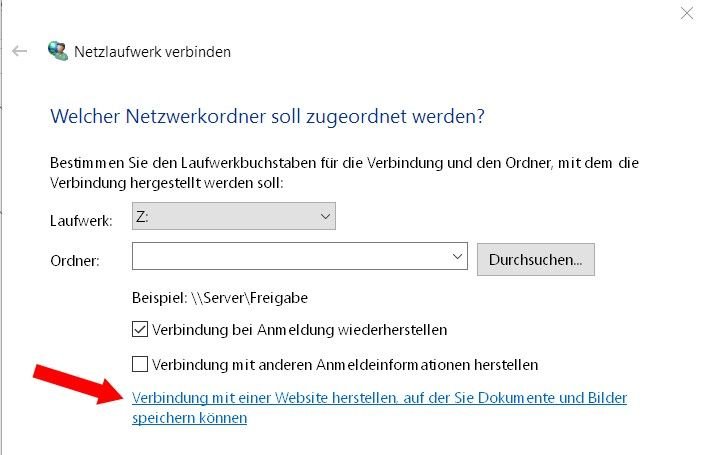707x455 pixels.
Task: Open the Durchsuchen... folder browser
Action: (536, 260)
